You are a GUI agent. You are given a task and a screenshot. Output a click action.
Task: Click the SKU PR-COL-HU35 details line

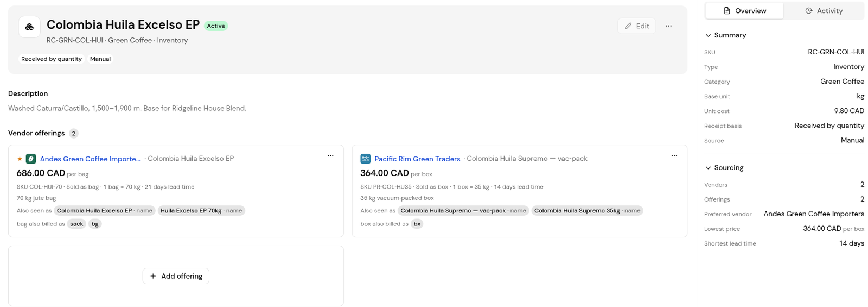click(x=452, y=187)
